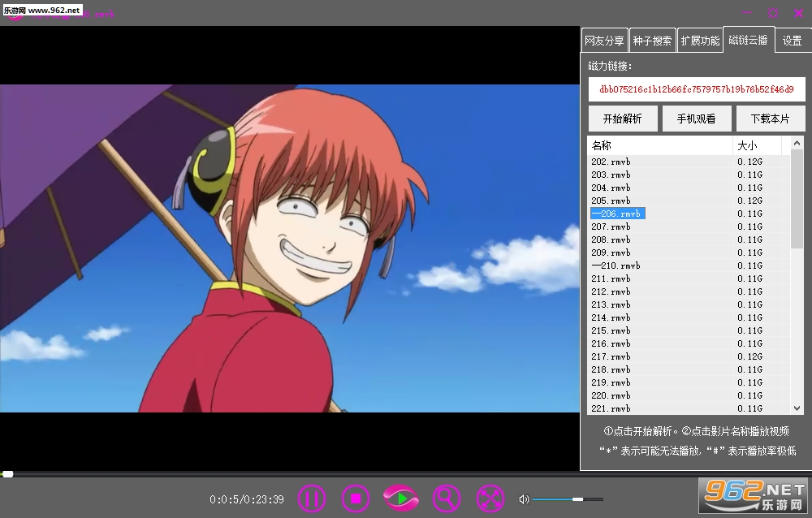This screenshot has height=518, width=812.
Task: Mute audio via the speaker icon
Action: [x=524, y=499]
